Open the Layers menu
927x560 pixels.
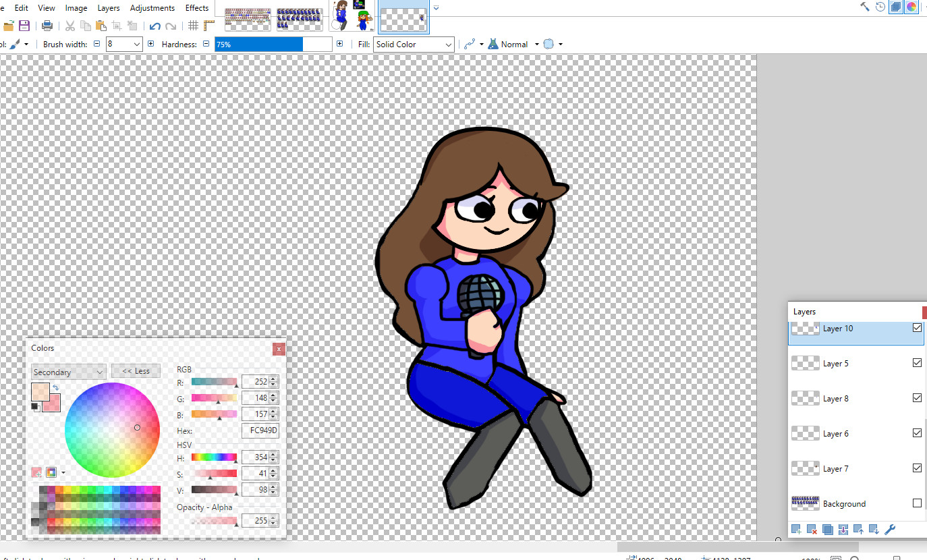tap(109, 8)
